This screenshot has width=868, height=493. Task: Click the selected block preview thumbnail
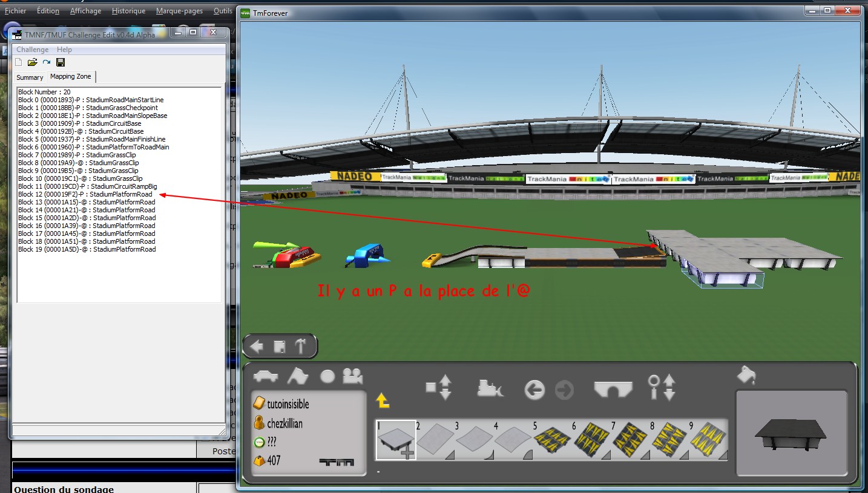(791, 433)
